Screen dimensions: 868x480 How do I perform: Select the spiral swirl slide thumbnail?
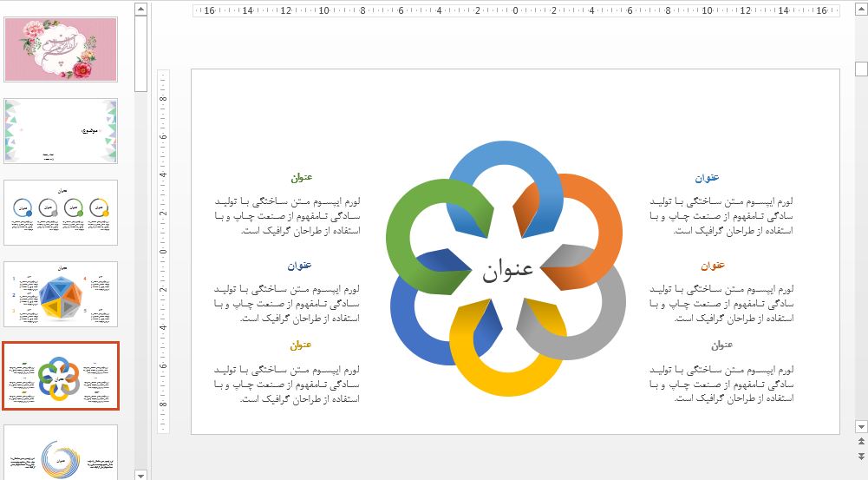tap(61, 451)
